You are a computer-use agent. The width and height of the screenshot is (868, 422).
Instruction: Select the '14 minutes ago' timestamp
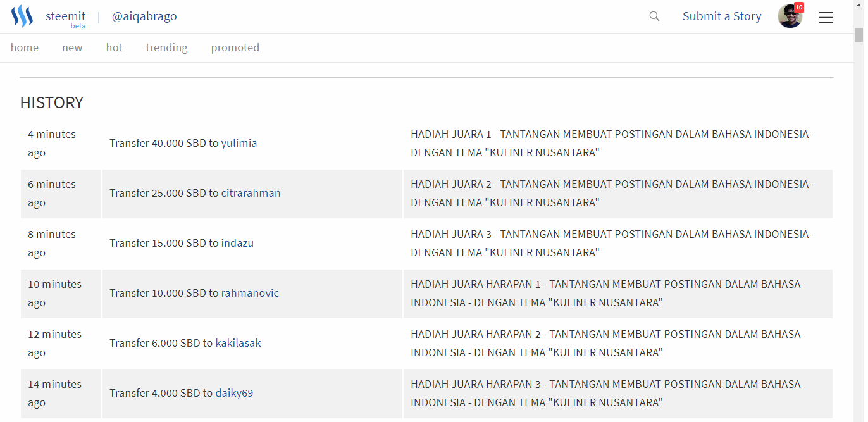[x=54, y=393]
